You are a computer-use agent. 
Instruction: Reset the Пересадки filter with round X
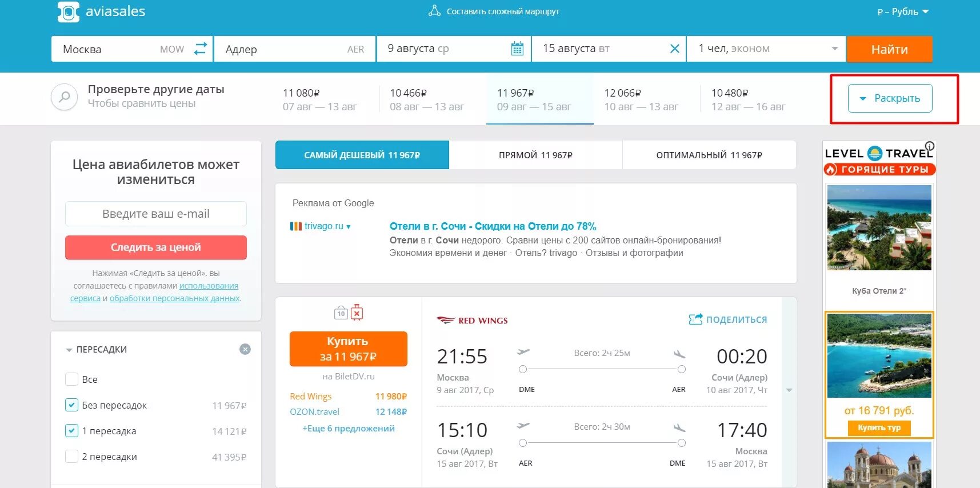pos(245,349)
